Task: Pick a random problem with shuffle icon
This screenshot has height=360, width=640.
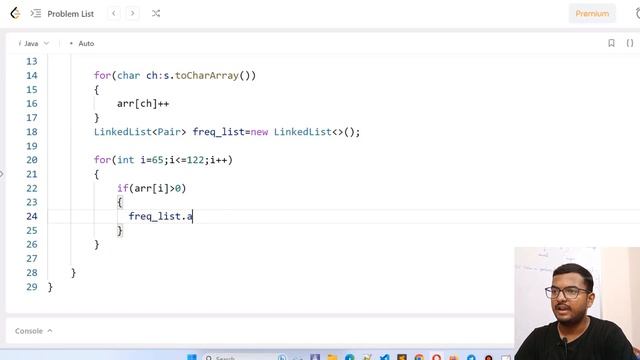Action: coord(156,13)
